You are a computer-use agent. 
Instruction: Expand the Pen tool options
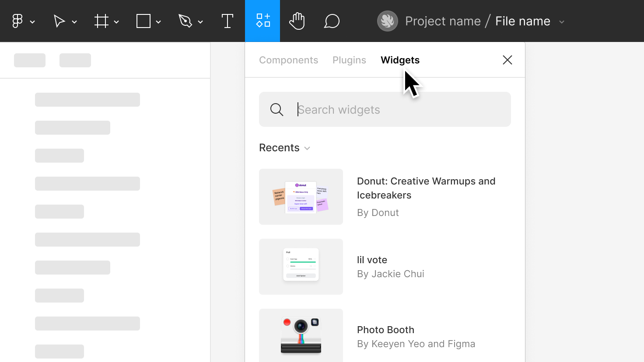point(200,21)
